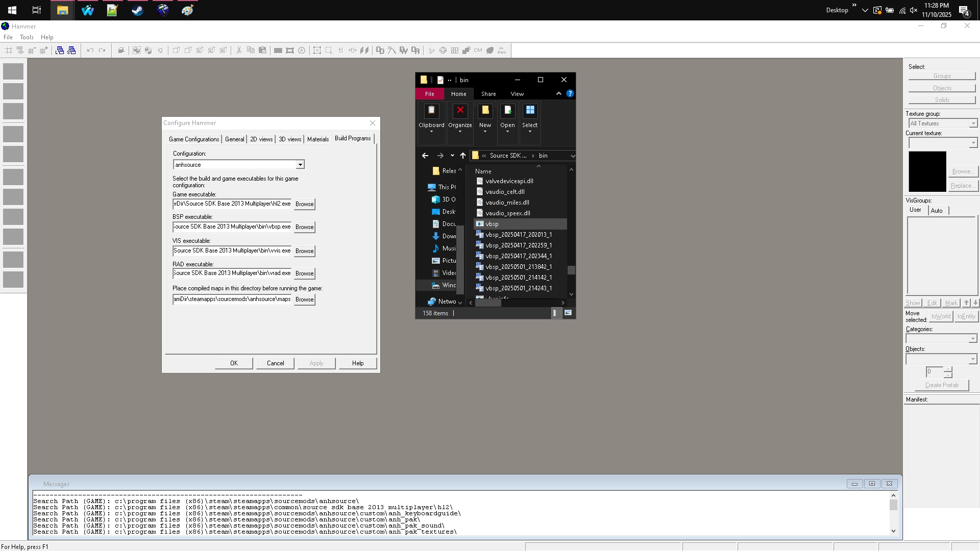The height and width of the screenshot is (551, 980).
Task: Click Cancel in Configure Hammer dialog
Action: click(276, 363)
